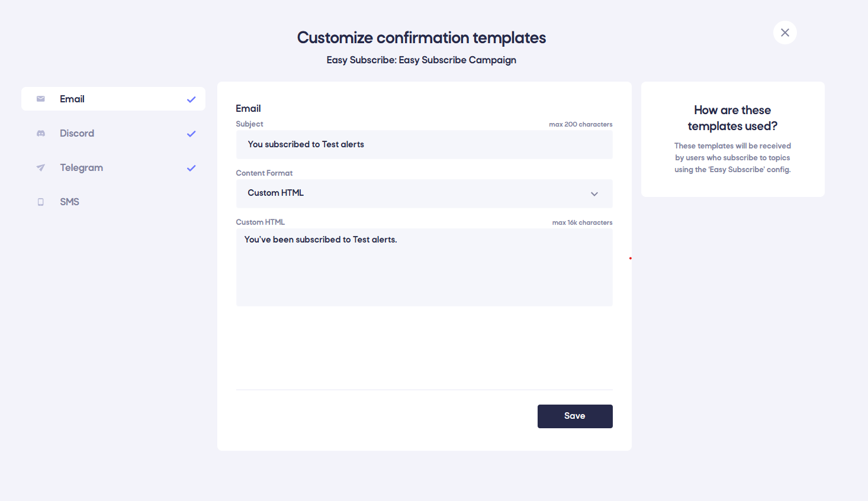Select the Discord game controller icon
Screen dimensions: 868x501
pyautogui.click(x=40, y=133)
